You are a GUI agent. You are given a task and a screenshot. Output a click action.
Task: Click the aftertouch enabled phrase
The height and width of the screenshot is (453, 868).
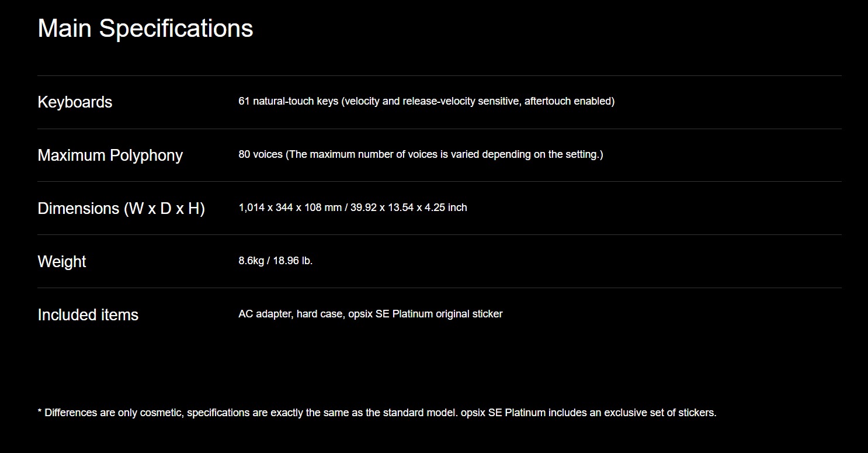click(x=570, y=101)
